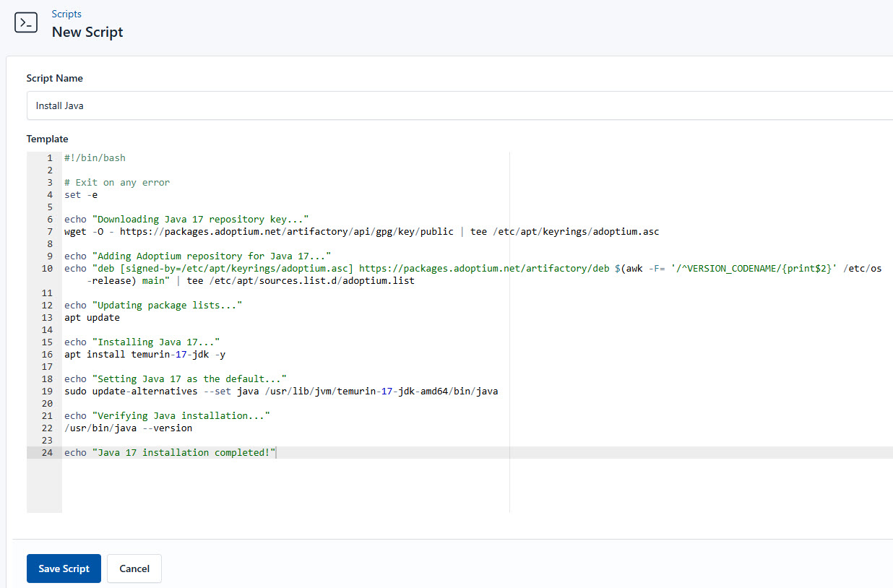The width and height of the screenshot is (893, 588).
Task: Click the Save Script button
Action: click(x=64, y=568)
